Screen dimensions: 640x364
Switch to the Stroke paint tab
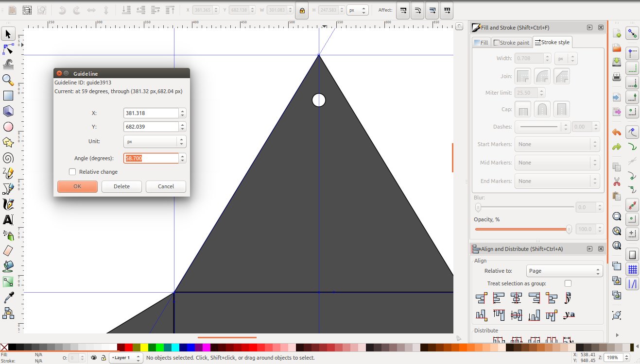click(511, 43)
